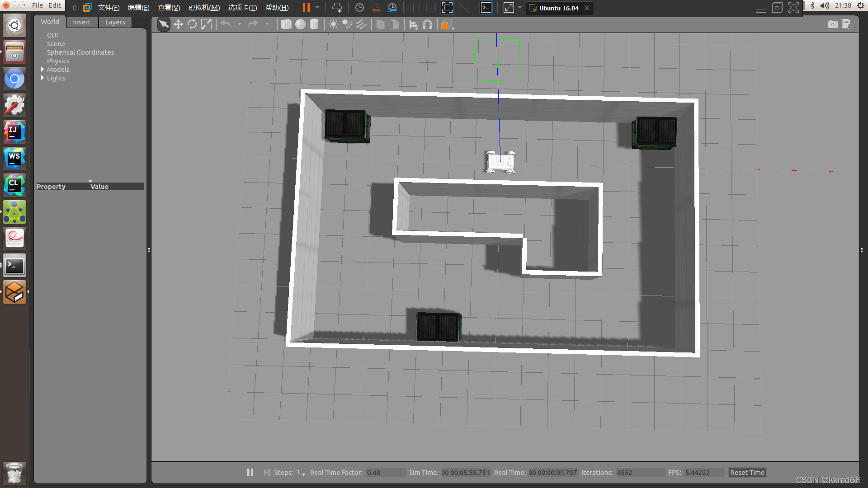Select the scale mode tool

point(206,24)
